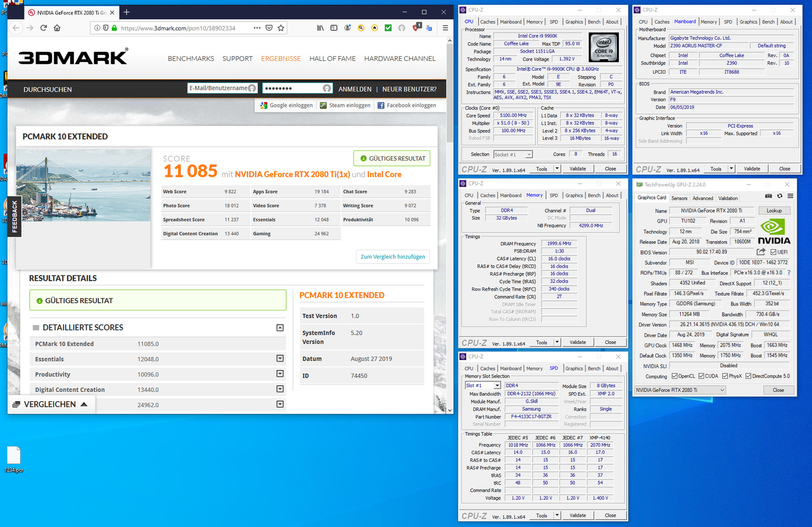Open the Firefox account icon
The width and height of the screenshot is (812, 527).
coord(347,28)
